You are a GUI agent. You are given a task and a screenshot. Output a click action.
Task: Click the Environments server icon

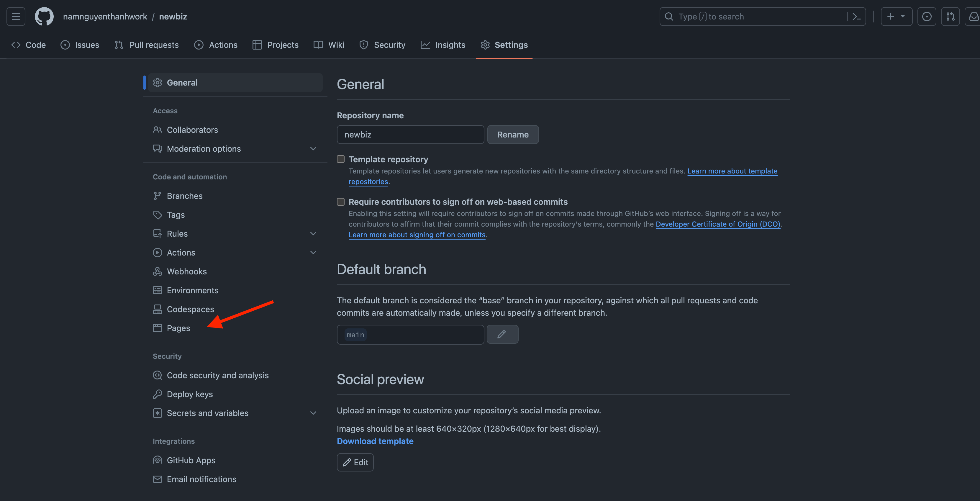(x=157, y=290)
